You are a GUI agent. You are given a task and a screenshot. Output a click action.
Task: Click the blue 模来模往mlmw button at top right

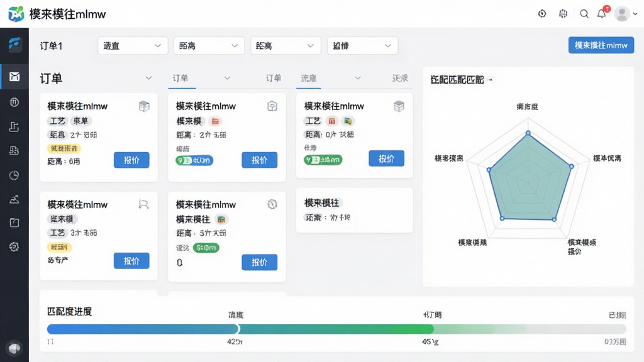coord(601,45)
